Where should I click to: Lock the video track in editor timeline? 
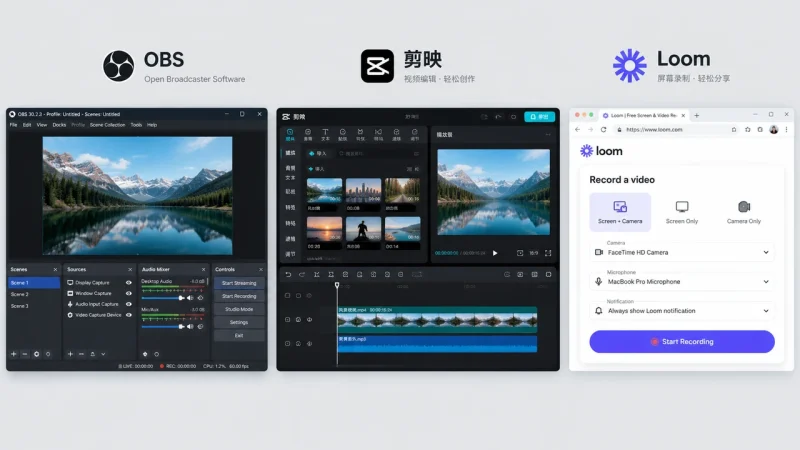[298, 319]
